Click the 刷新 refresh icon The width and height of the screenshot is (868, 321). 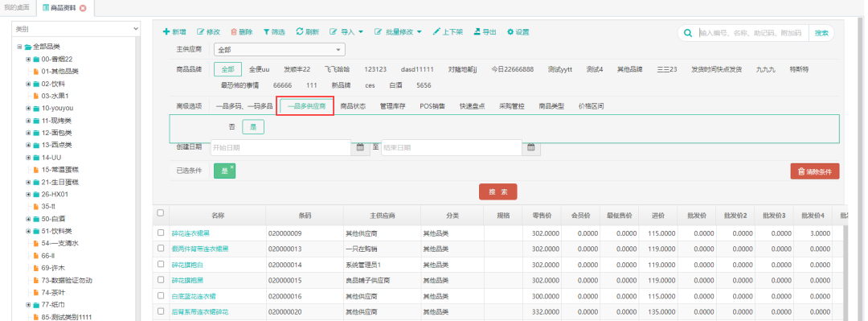click(300, 32)
